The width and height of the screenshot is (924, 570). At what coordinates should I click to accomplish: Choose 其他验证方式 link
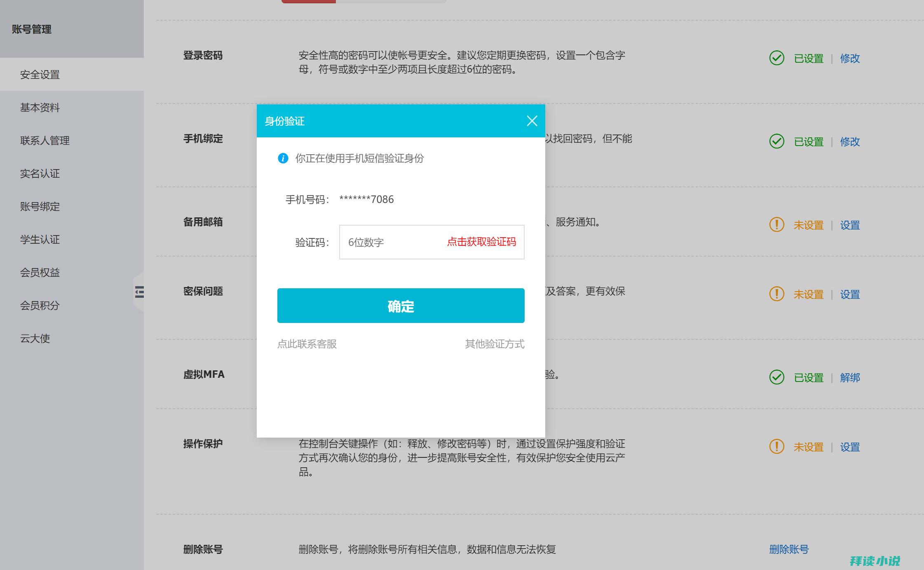(x=495, y=344)
